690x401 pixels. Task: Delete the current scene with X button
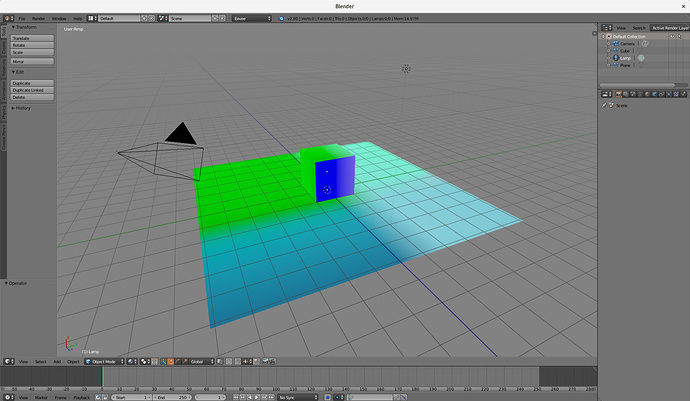point(222,18)
